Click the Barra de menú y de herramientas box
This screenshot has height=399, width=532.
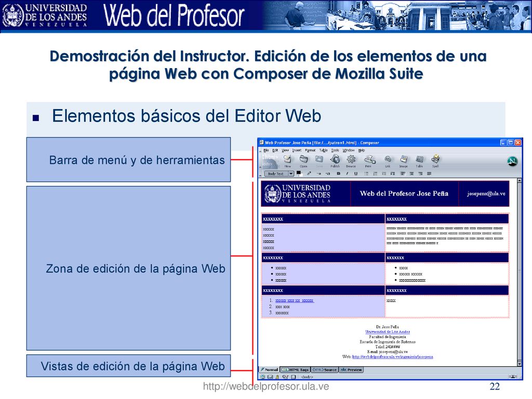pyautogui.click(x=129, y=159)
